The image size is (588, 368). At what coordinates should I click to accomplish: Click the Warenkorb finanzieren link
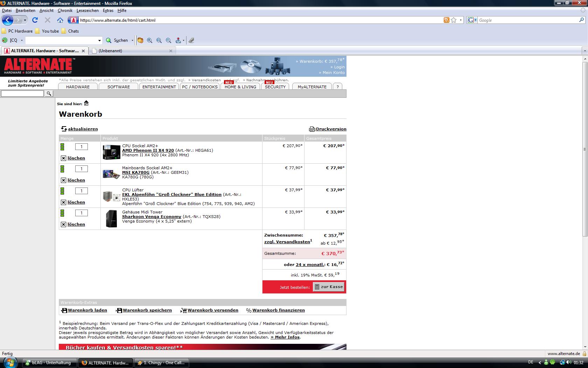[279, 310]
